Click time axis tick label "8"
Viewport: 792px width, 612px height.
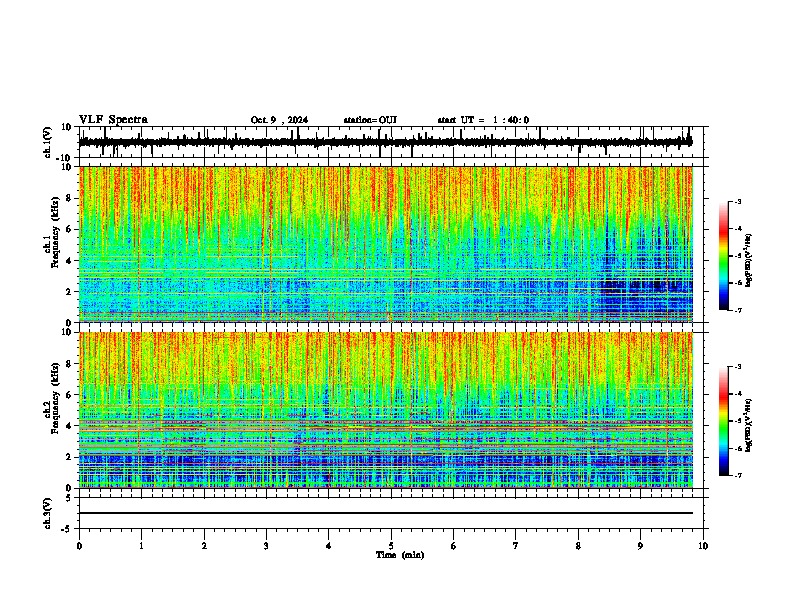(x=578, y=546)
